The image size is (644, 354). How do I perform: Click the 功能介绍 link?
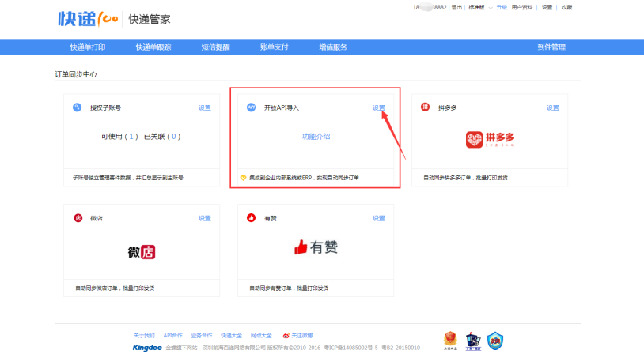click(x=316, y=137)
